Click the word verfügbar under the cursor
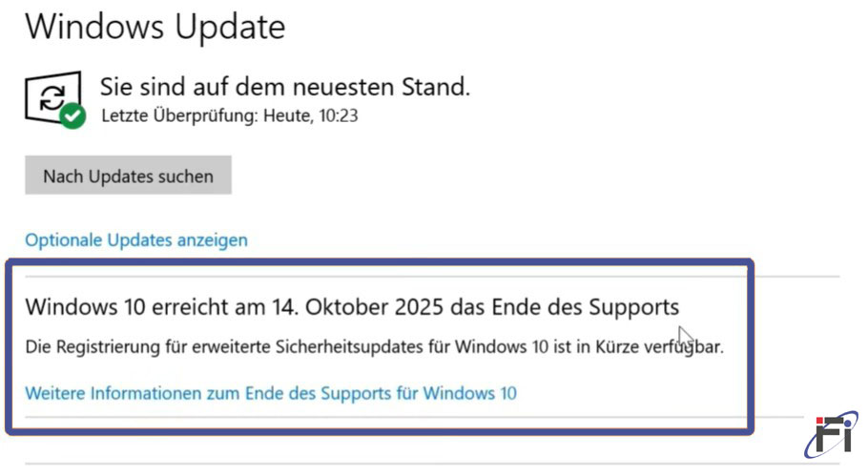This screenshot has height=476, width=868. (683, 346)
